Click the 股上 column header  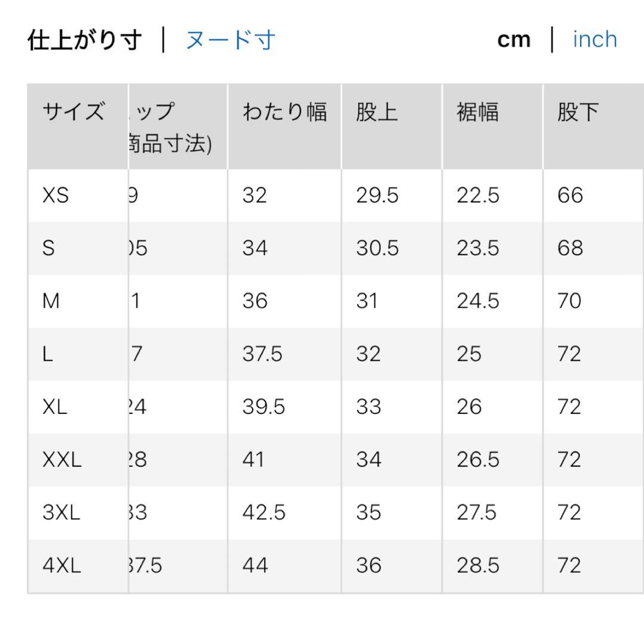coord(377,112)
